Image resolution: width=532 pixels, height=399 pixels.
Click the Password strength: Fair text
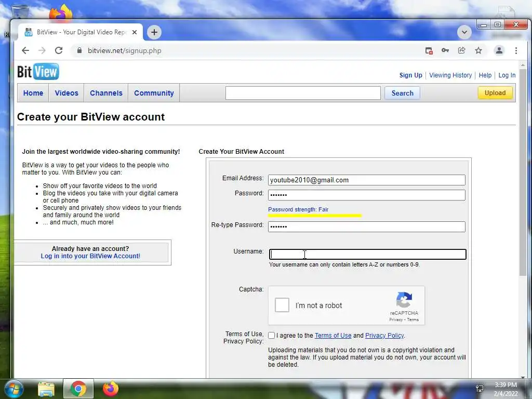(x=298, y=210)
